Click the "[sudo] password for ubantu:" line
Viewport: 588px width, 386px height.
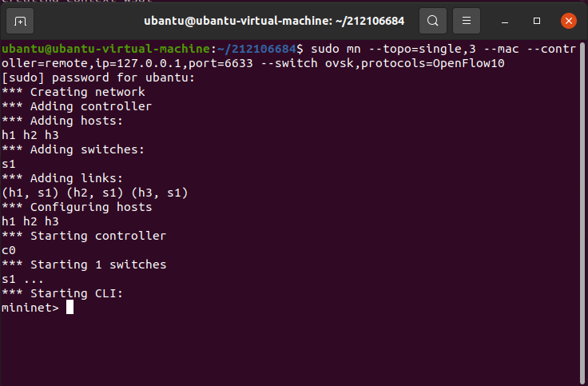point(98,78)
